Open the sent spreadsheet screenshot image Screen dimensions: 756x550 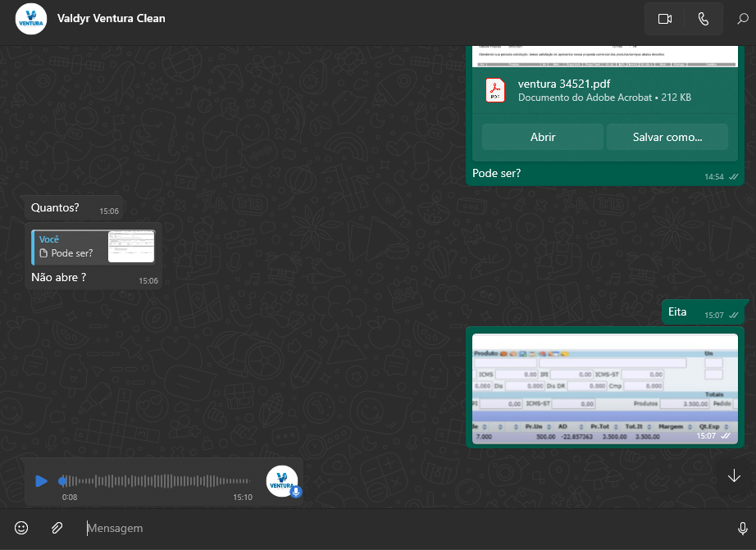coord(604,387)
